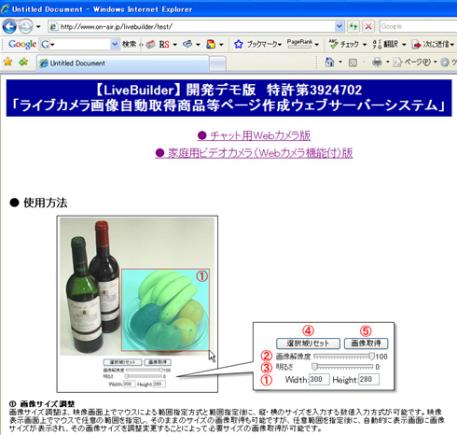Open Favorites Center star icon
457x435 pixels.
(8, 62)
